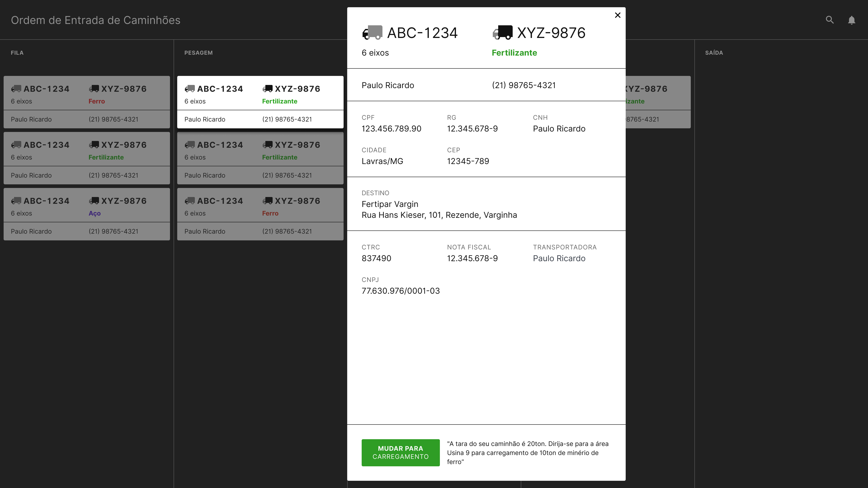868x488 pixels.
Task: Click the truck icon of the Fila Ferro card
Action: 16,89
